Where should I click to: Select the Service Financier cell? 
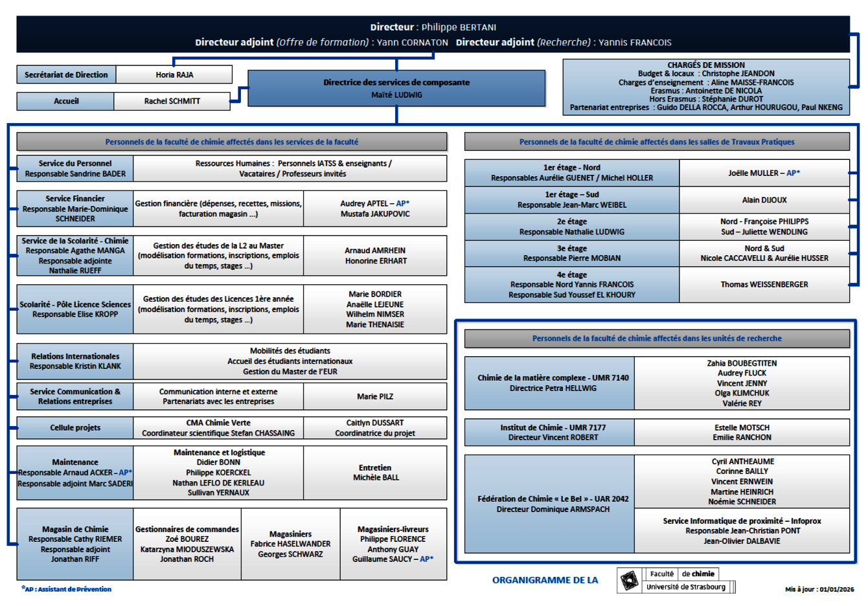point(75,208)
